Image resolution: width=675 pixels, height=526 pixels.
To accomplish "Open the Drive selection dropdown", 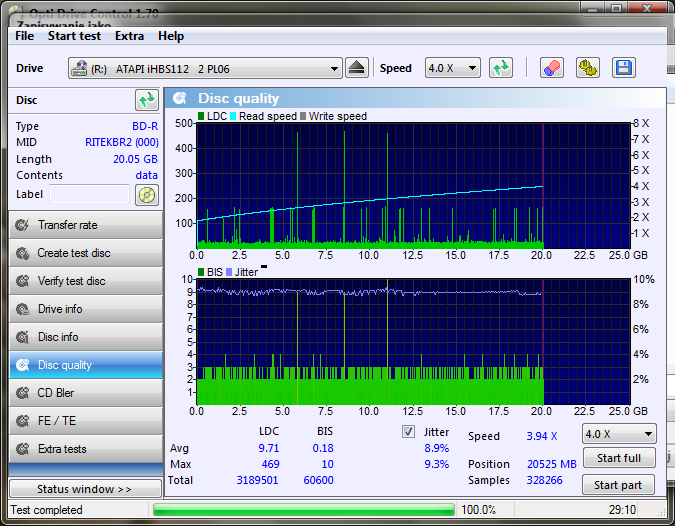I will [x=205, y=68].
